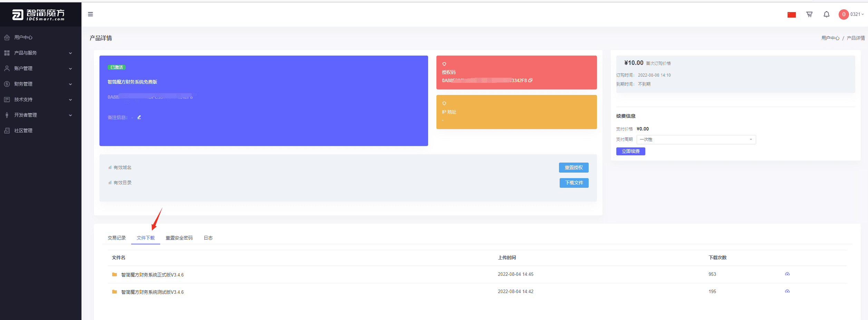Click the 上传时间 column header
This screenshot has height=320, width=868.
[507, 258]
